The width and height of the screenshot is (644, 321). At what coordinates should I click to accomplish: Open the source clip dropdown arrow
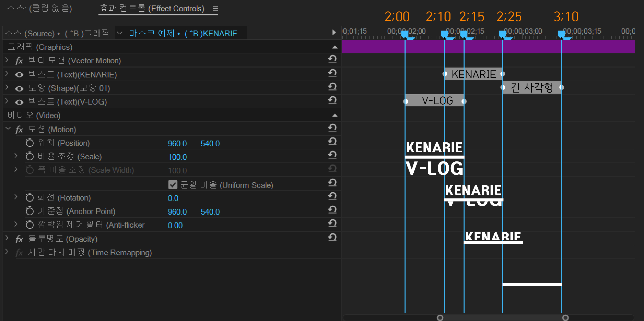coord(120,33)
